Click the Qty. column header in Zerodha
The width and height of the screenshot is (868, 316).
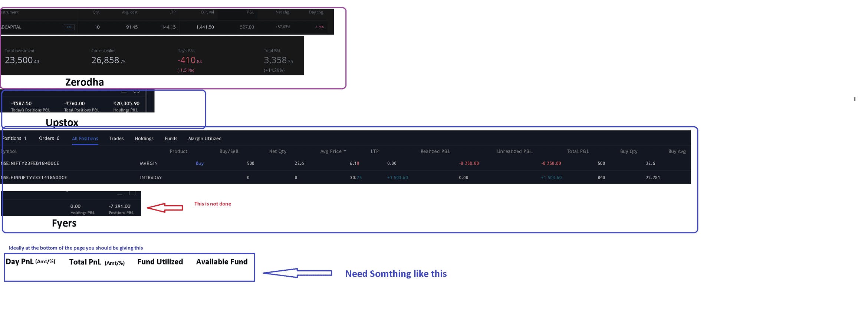point(96,12)
